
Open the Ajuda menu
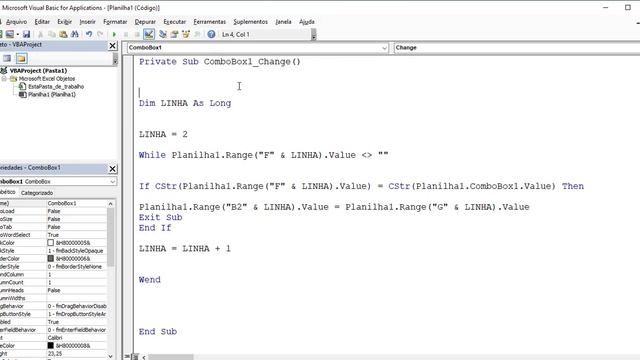pos(307,22)
